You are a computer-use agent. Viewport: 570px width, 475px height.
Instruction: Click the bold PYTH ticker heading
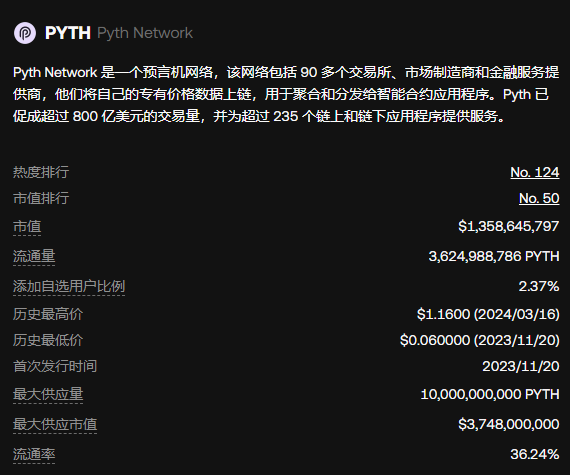coord(68,33)
